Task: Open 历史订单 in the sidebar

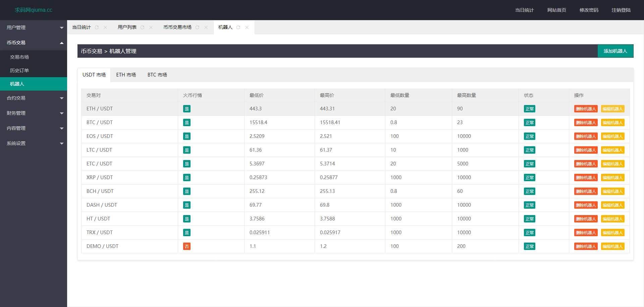Action: pos(19,70)
